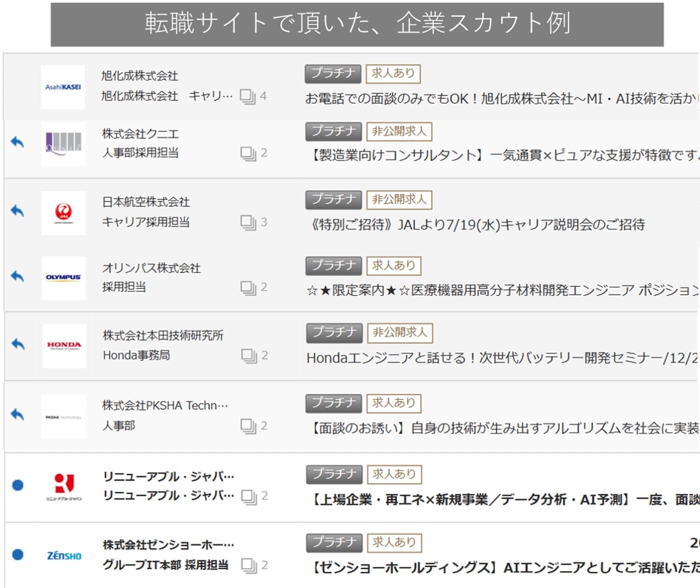Click the replied arrow icon for 日本航空株式会社
The width and height of the screenshot is (700, 588).
pyautogui.click(x=17, y=210)
